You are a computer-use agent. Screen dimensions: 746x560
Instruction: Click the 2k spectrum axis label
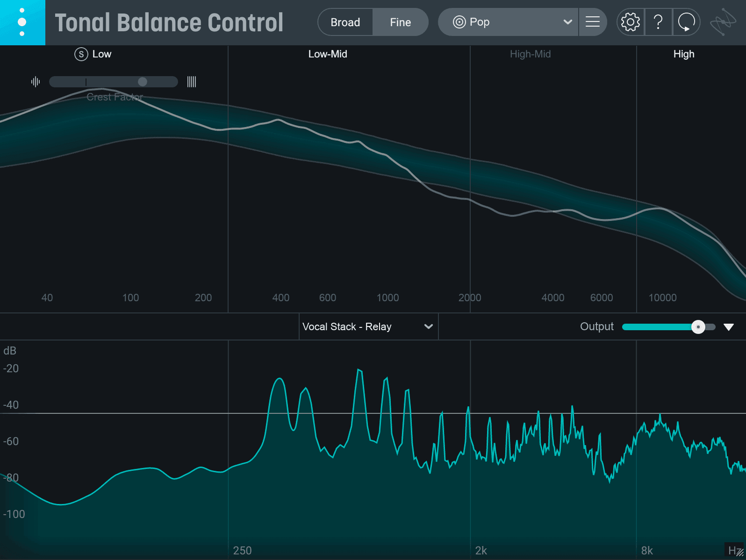pyautogui.click(x=481, y=551)
